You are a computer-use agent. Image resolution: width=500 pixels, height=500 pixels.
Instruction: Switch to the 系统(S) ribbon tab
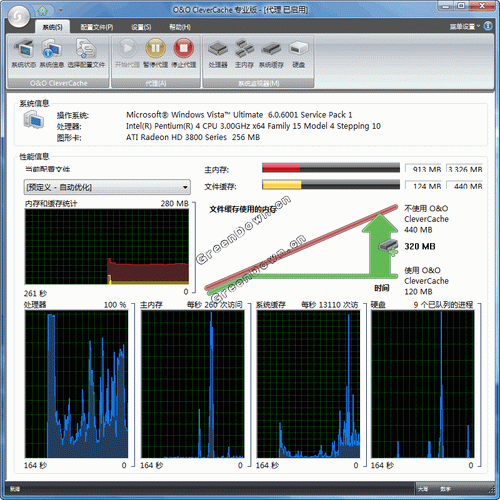click(52, 27)
